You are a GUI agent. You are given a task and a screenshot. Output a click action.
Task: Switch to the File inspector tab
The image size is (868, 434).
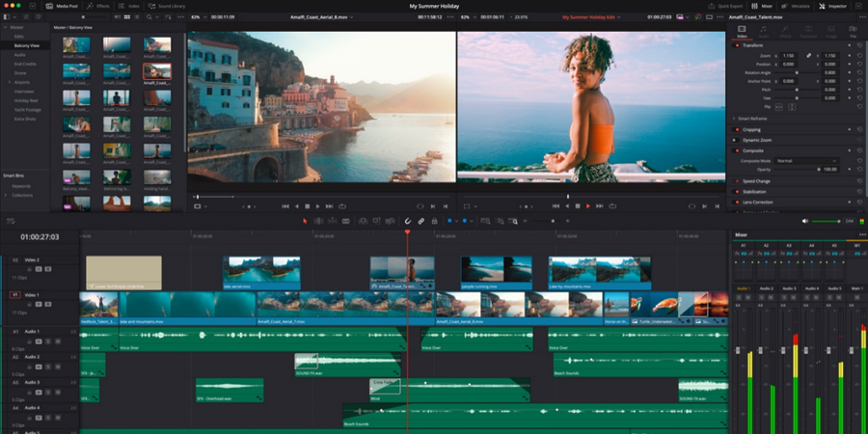tap(854, 32)
